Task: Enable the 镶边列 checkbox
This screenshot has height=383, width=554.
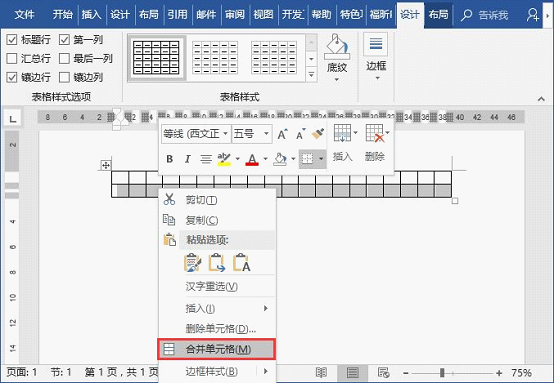Action: (x=64, y=77)
